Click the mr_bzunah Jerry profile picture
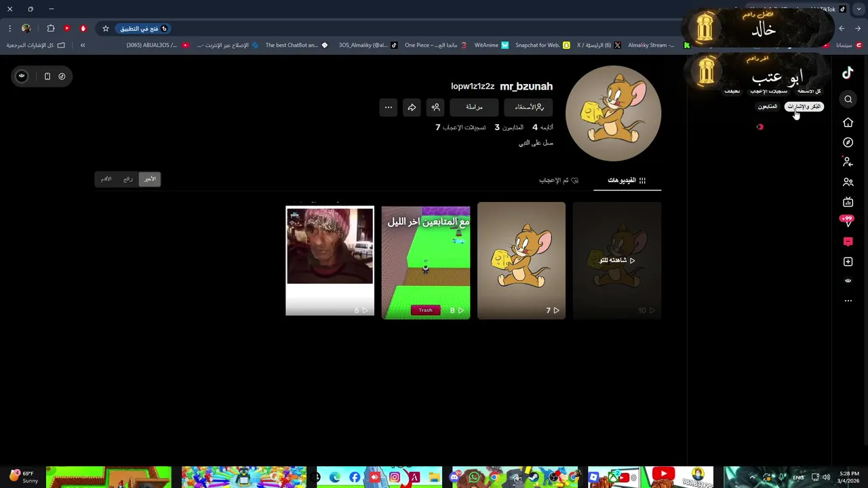Screen dimensions: 868x488 (x=613, y=113)
